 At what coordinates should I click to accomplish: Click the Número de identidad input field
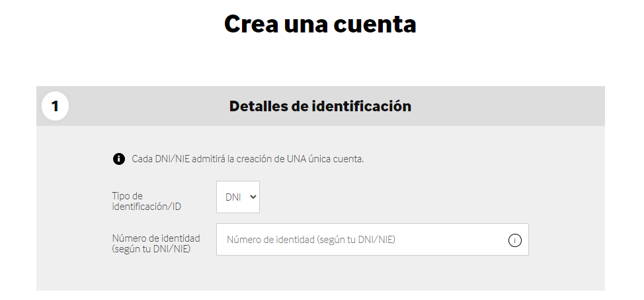click(x=364, y=240)
